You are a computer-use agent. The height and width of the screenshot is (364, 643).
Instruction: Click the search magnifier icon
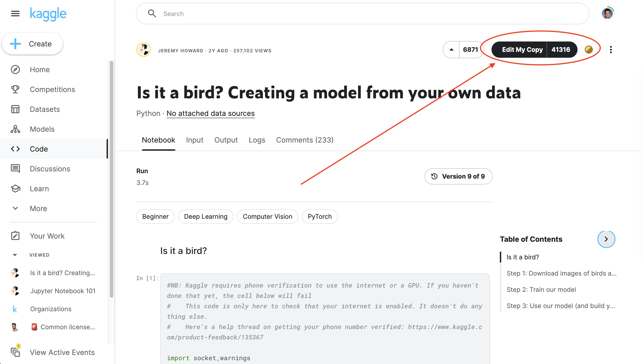click(x=152, y=14)
